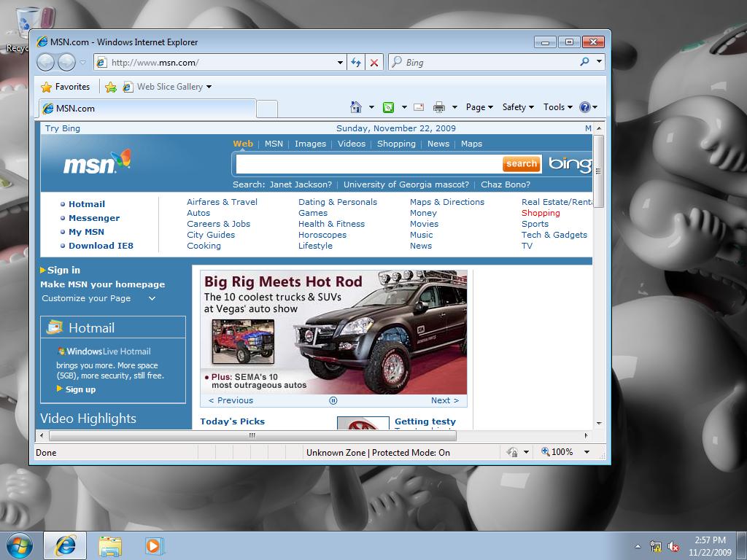Click the Home icon in command bar
This screenshot has width=747, height=560.
[x=356, y=107]
